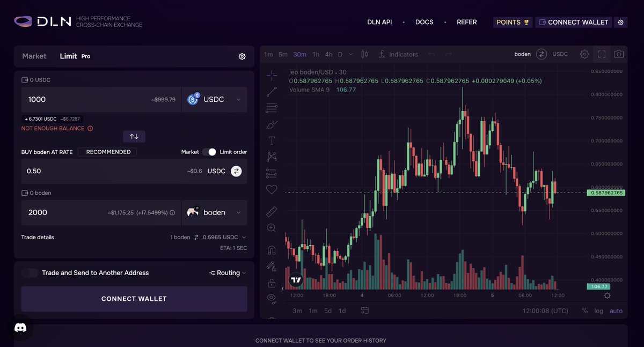Select the 30m chart interval

pyautogui.click(x=300, y=54)
